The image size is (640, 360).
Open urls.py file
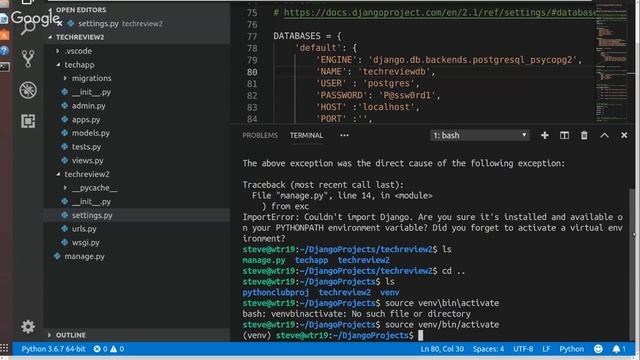pyautogui.click(x=84, y=229)
